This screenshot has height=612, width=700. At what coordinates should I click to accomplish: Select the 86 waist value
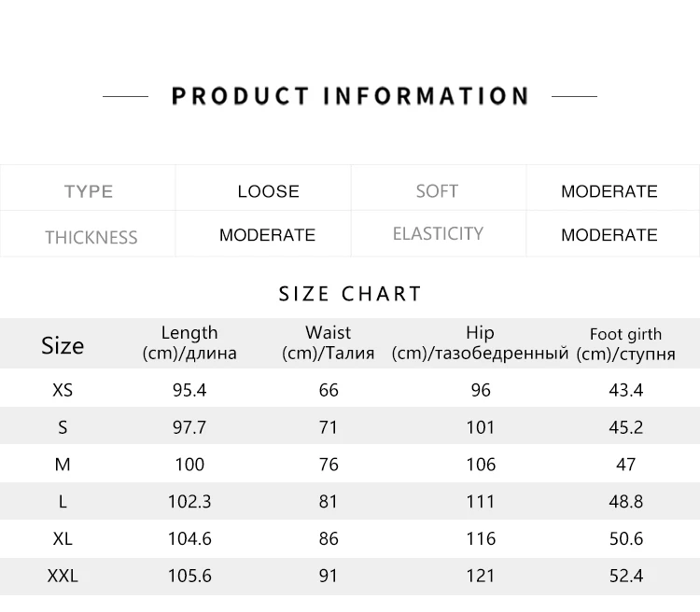(329, 539)
